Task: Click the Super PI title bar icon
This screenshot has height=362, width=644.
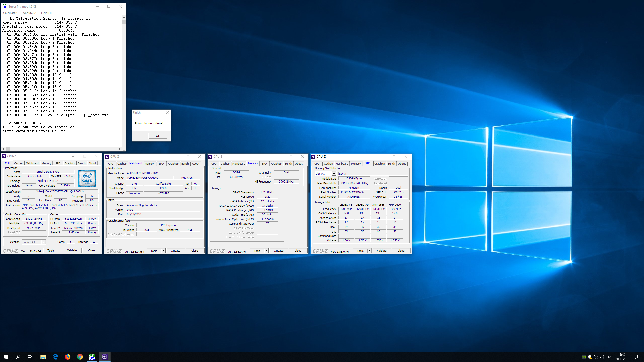Action: (5, 6)
